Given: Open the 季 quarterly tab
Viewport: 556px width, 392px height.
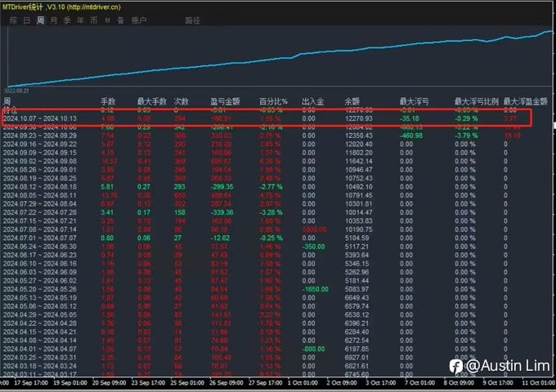Looking at the screenshot, I should [67, 20].
